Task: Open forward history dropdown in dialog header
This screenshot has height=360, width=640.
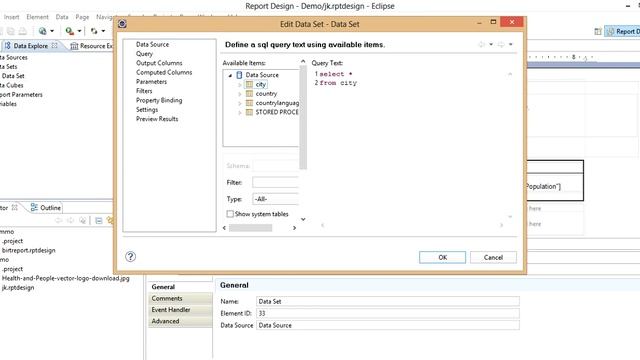Action: pyautogui.click(x=511, y=44)
